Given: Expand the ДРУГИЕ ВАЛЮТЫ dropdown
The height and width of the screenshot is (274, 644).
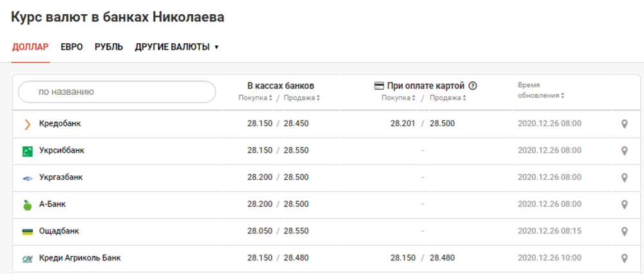Looking at the screenshot, I should 176,47.
